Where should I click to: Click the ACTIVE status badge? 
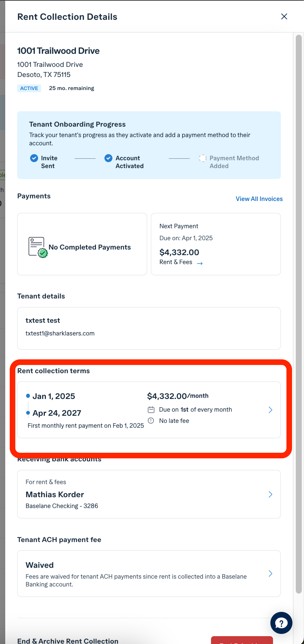click(29, 88)
